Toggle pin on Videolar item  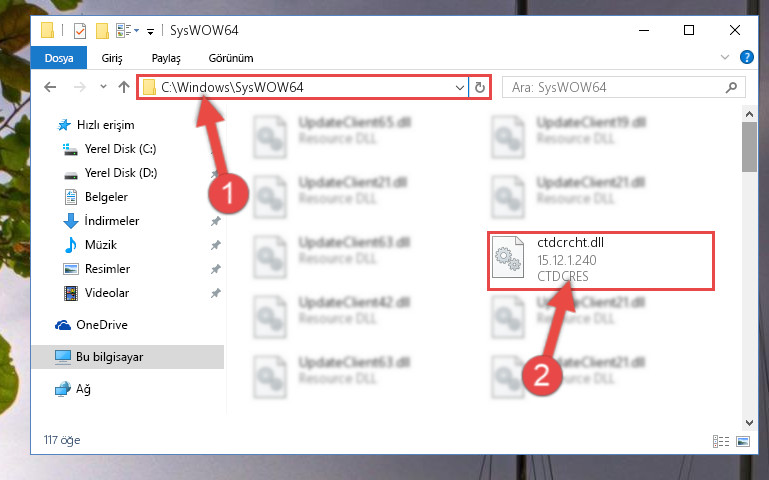[215, 293]
